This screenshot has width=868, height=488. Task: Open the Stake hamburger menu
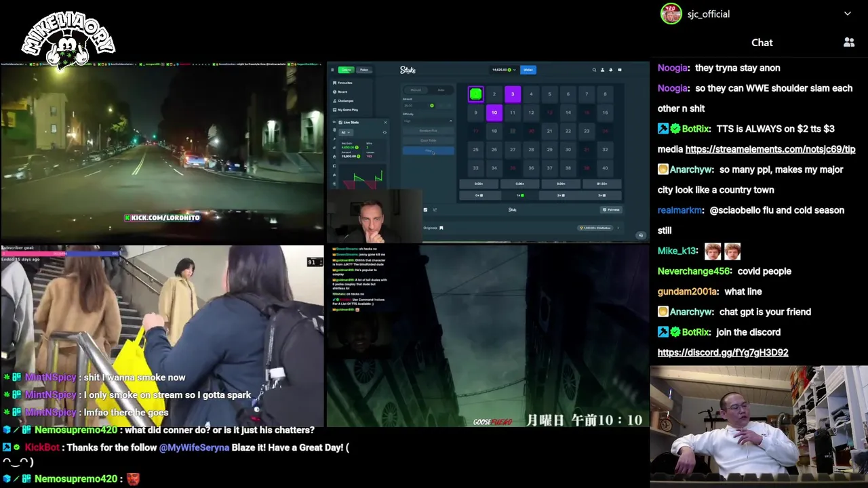pos(332,70)
